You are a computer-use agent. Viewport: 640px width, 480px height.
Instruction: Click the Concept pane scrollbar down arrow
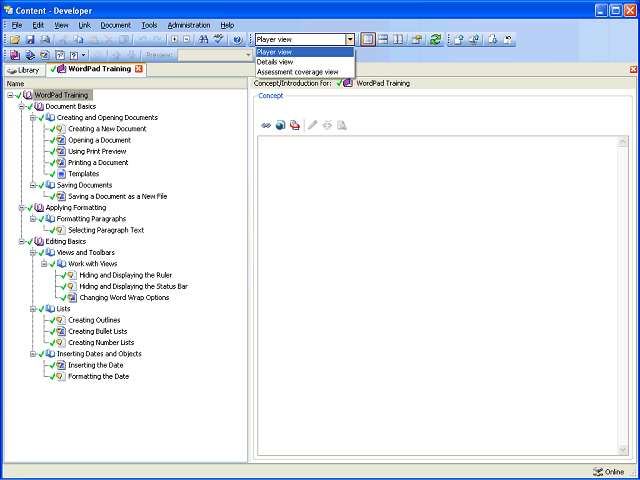point(623,450)
